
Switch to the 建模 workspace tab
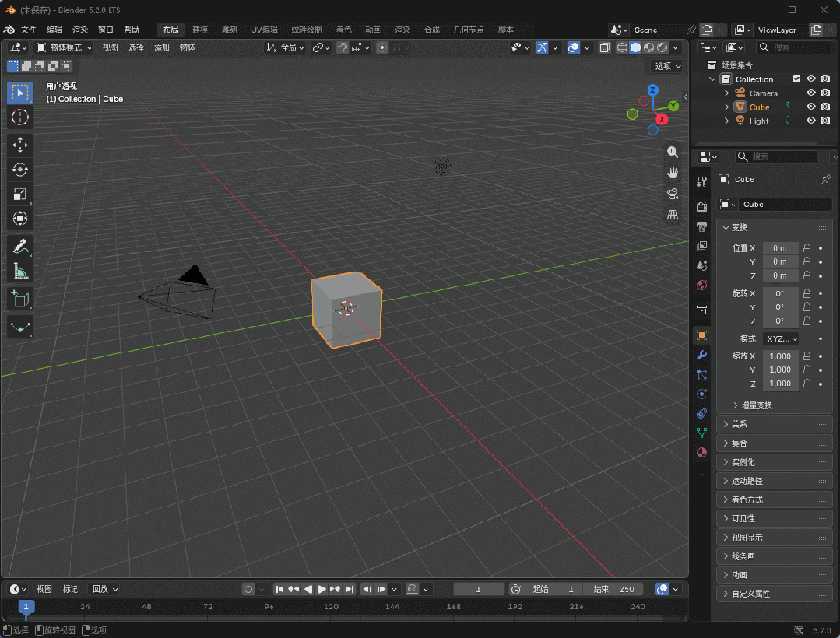click(x=200, y=30)
